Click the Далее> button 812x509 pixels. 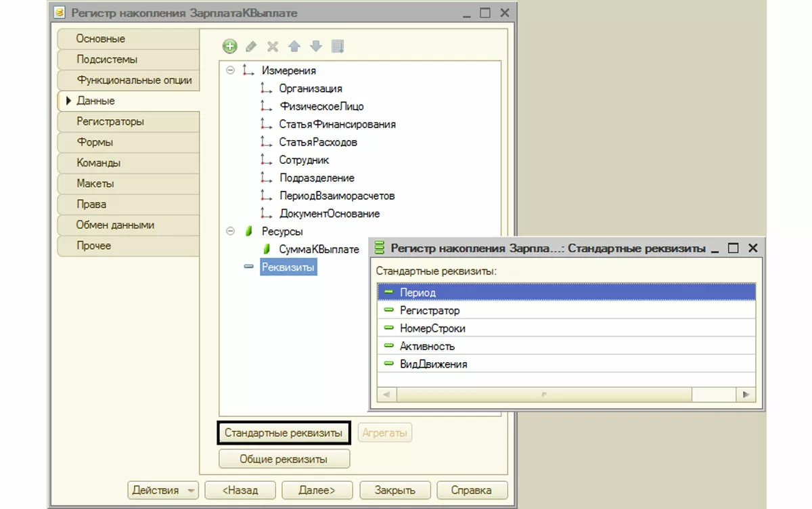[x=317, y=490]
